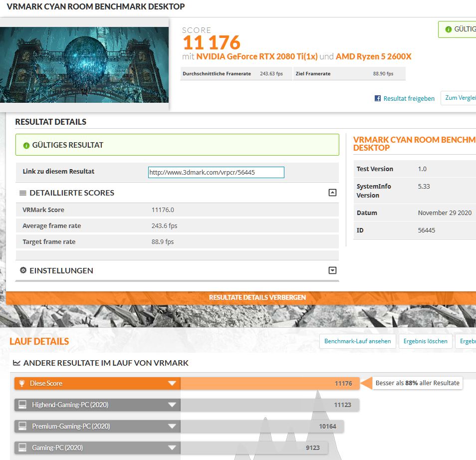Click Resultat freigeben link
The image size is (476, 460).
409,98
